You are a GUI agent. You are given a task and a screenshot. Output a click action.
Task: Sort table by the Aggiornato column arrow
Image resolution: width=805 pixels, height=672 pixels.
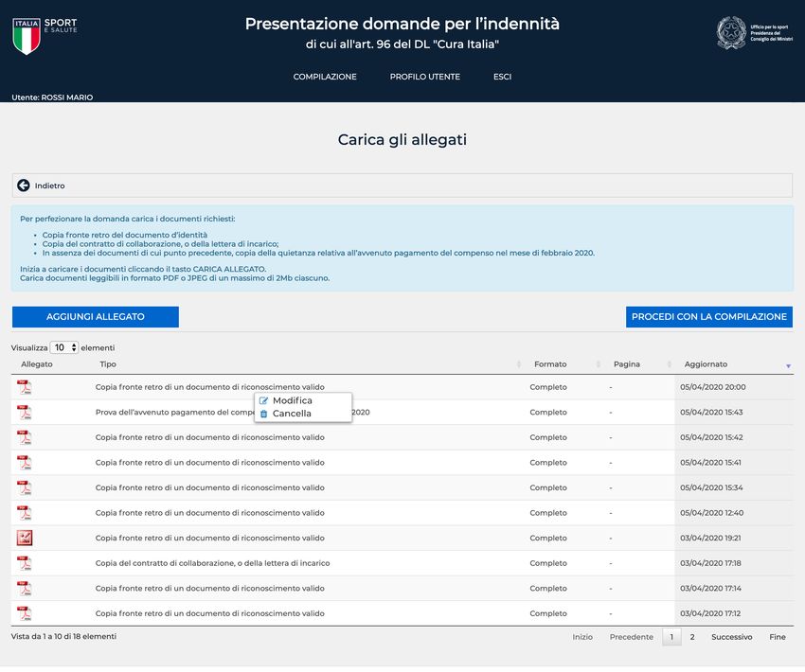click(x=788, y=365)
